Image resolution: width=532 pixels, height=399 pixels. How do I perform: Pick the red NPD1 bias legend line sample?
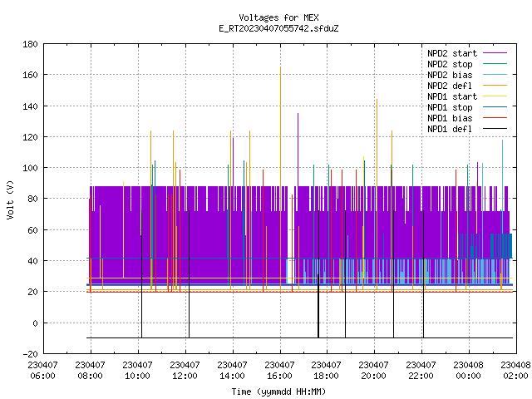pos(495,118)
